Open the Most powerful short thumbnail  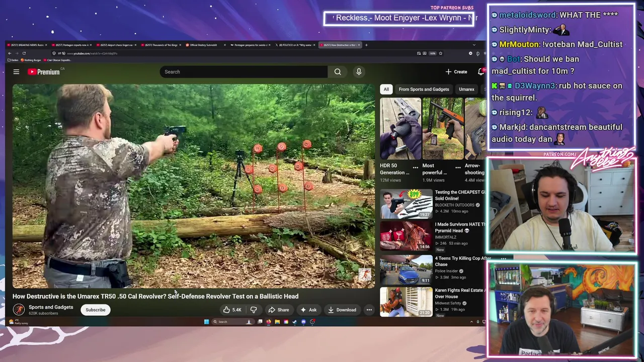coord(443,129)
